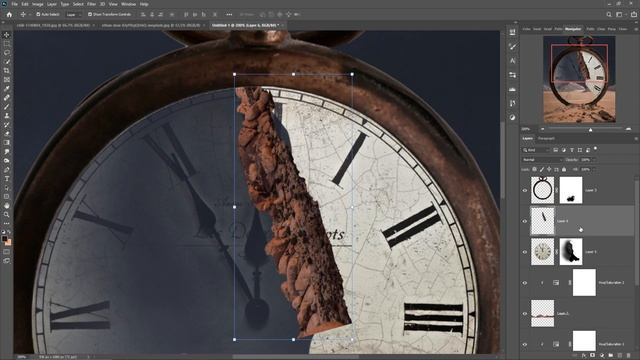This screenshot has height=360, width=640.
Task: Toggle Show Transform Controls checkbox
Action: [x=90, y=14]
